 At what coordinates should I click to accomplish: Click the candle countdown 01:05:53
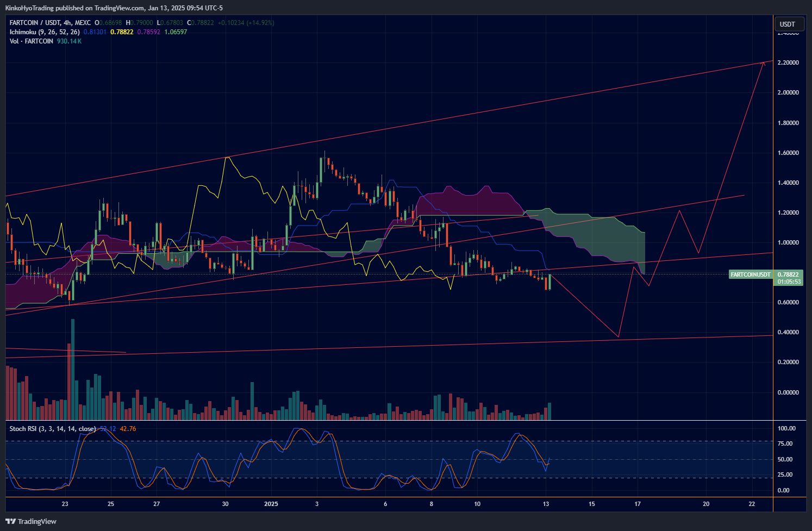point(788,282)
